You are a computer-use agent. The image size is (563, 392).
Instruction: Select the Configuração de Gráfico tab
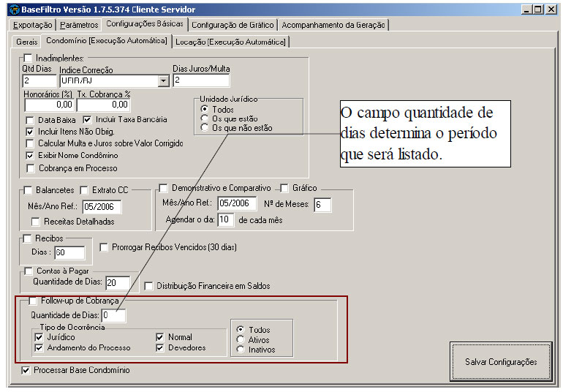point(233,25)
